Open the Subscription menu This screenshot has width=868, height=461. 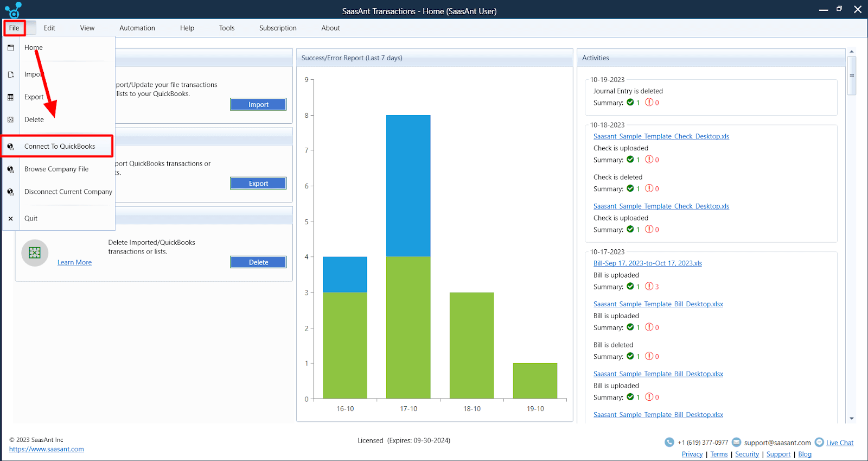[x=278, y=28]
